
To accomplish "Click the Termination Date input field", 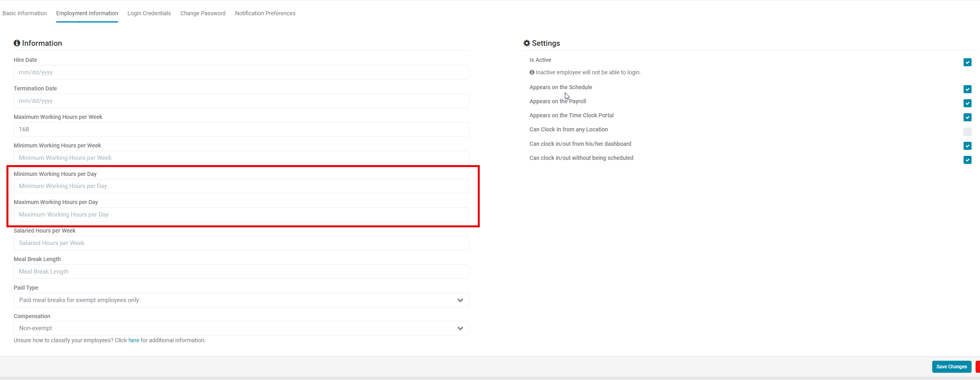I will (x=241, y=101).
